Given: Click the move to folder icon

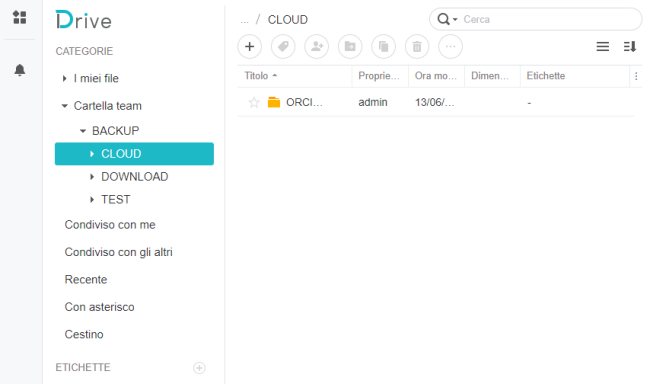Looking at the screenshot, I should tap(350, 46).
